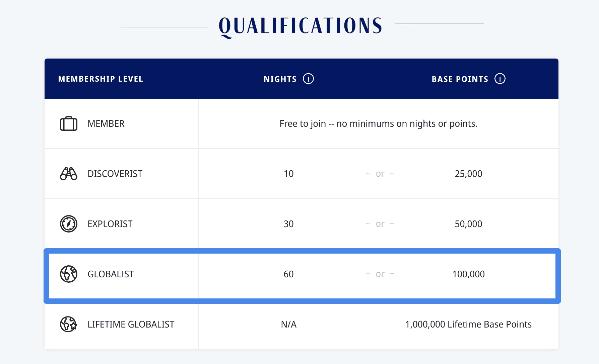599x364 pixels.
Task: Click the suitcase icon beside MEMBER
Action: [x=68, y=123]
